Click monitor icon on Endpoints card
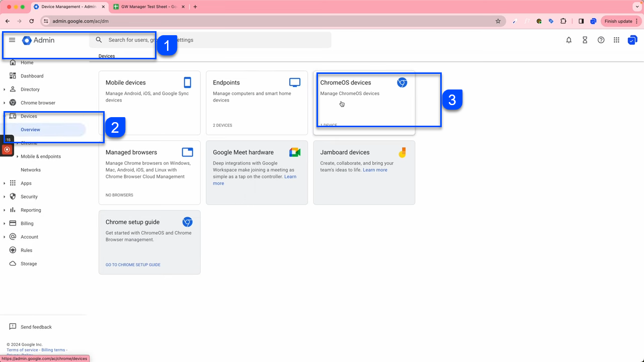 (x=295, y=82)
